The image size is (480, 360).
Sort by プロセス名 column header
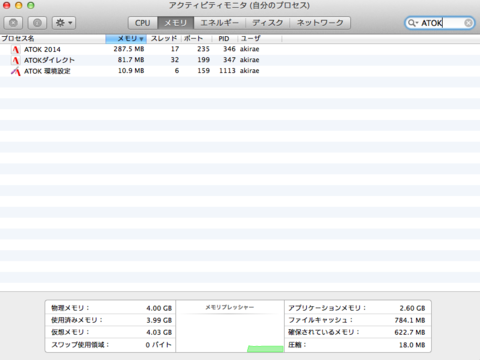point(53,39)
